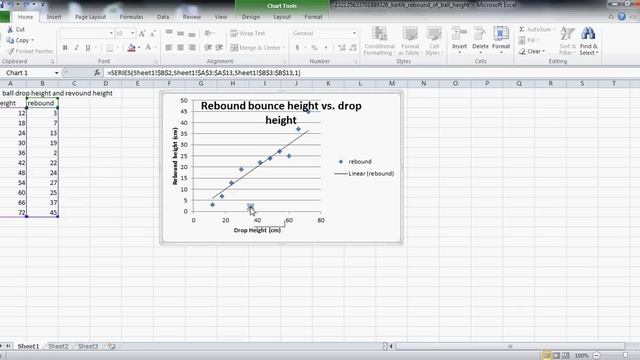Switch to the Data tab
The height and width of the screenshot is (360, 640).
click(163, 17)
